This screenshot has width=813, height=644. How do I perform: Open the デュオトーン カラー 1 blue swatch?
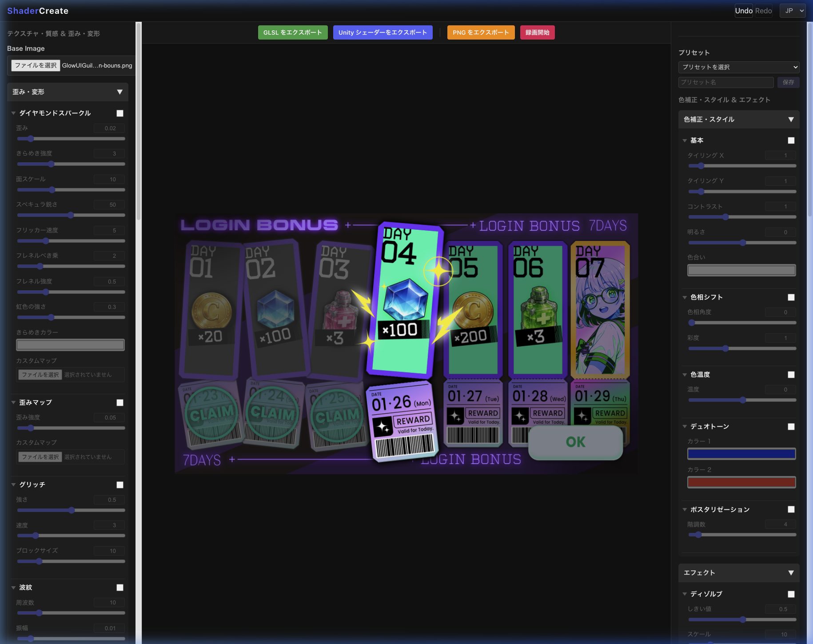tap(741, 454)
